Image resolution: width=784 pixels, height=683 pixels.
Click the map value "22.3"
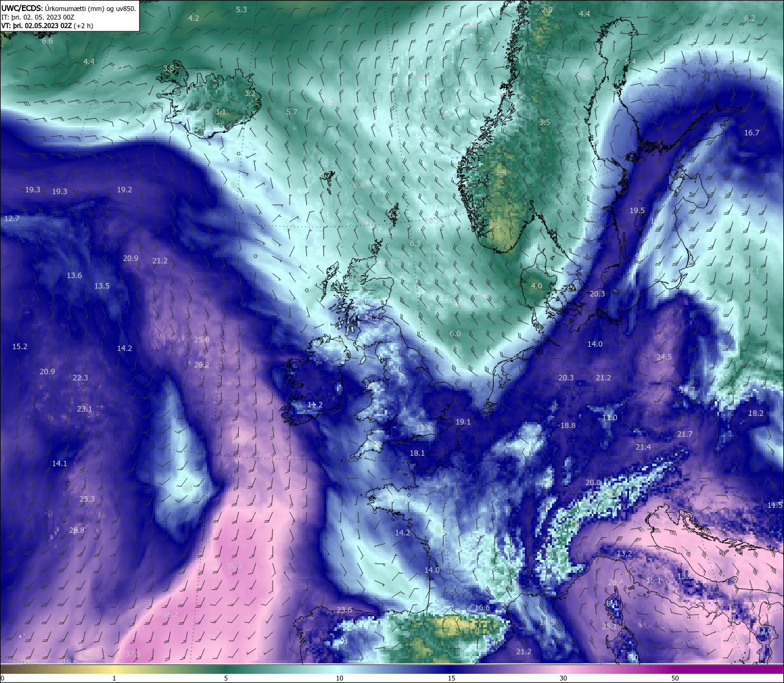click(x=80, y=378)
